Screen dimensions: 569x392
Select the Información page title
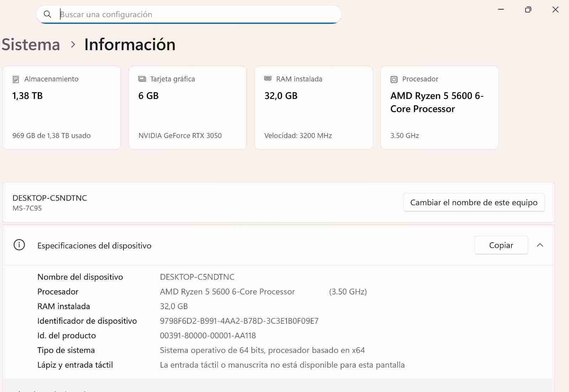coord(130,44)
